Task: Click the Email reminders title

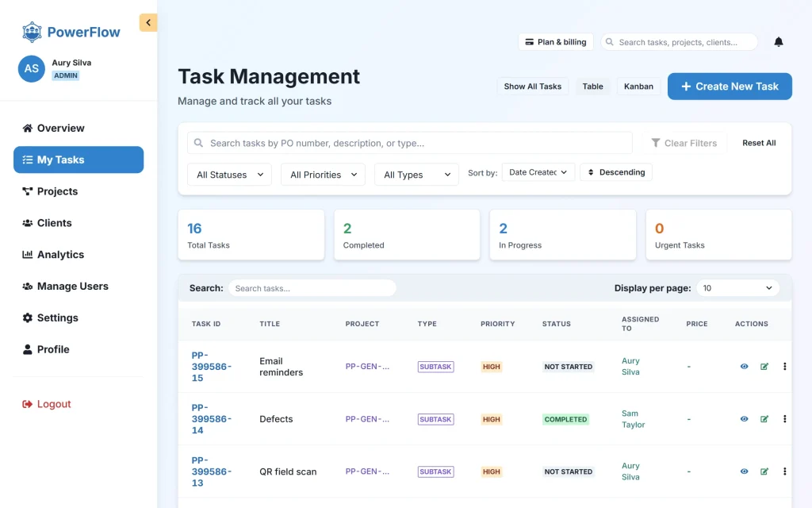Action: pyautogui.click(x=282, y=367)
